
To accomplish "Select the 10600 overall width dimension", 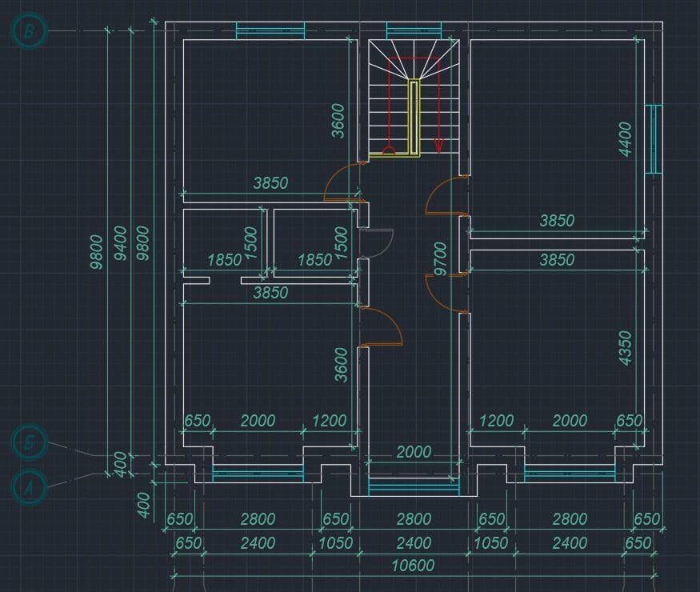I will (x=413, y=566).
